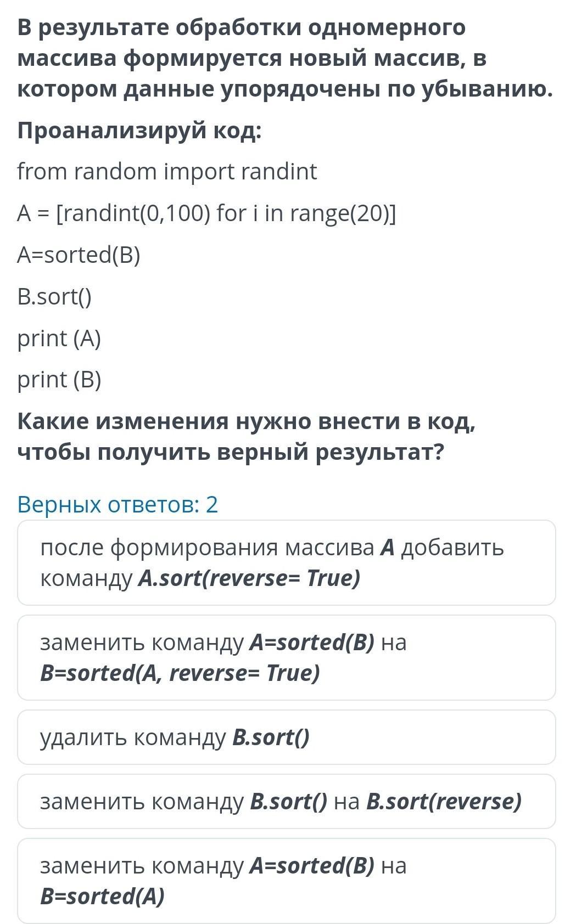Select answer replacing with B=sorted(A, reverse= True)
Viewport: 565px width, 924px height.
pyautogui.click(x=286, y=657)
